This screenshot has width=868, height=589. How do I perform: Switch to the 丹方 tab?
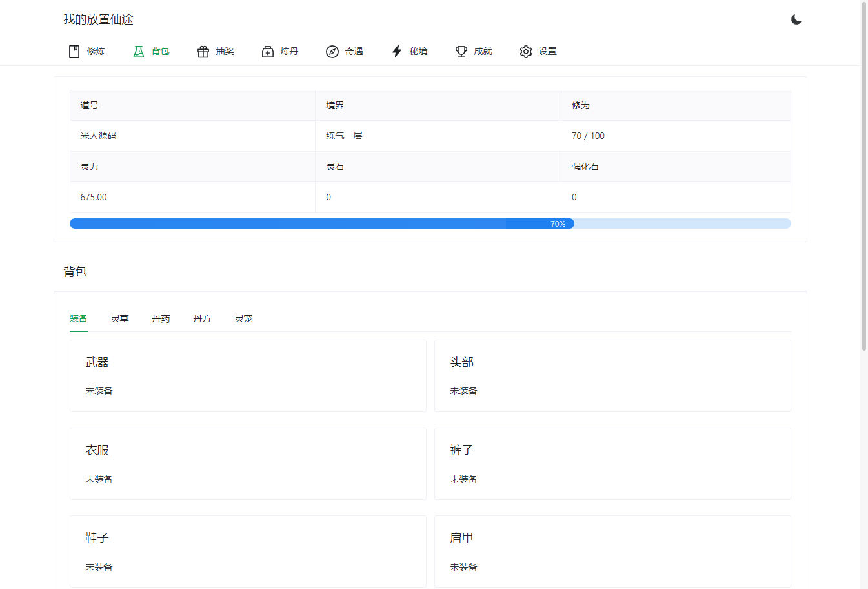[x=203, y=318]
